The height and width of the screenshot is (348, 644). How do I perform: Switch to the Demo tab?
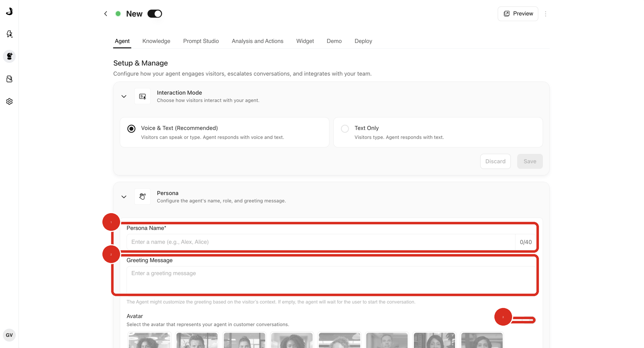point(334,41)
